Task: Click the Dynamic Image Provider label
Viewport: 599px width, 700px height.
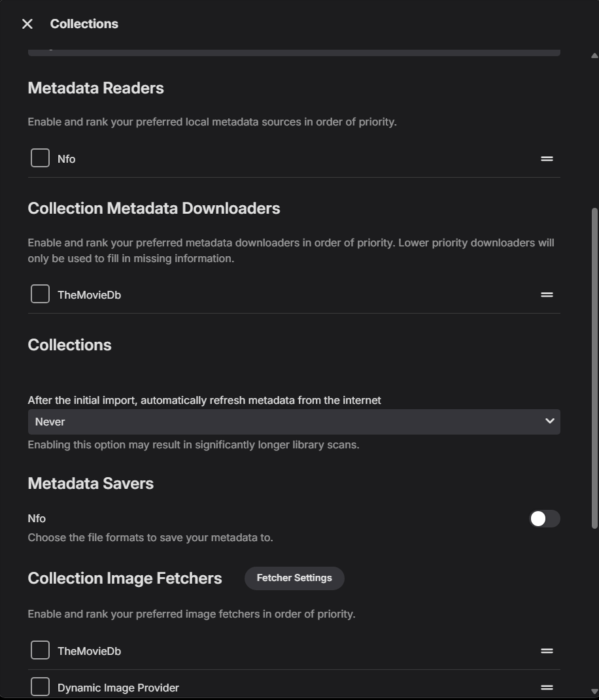Action: [118, 688]
